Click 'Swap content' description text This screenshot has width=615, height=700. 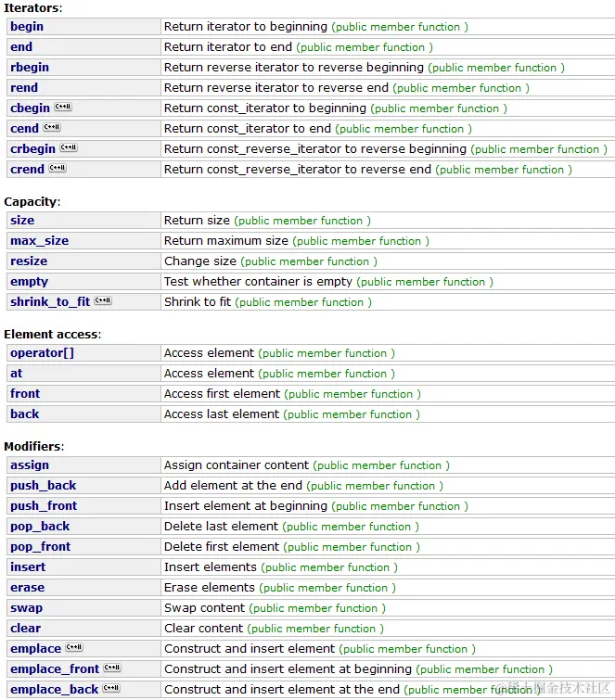coord(205,608)
